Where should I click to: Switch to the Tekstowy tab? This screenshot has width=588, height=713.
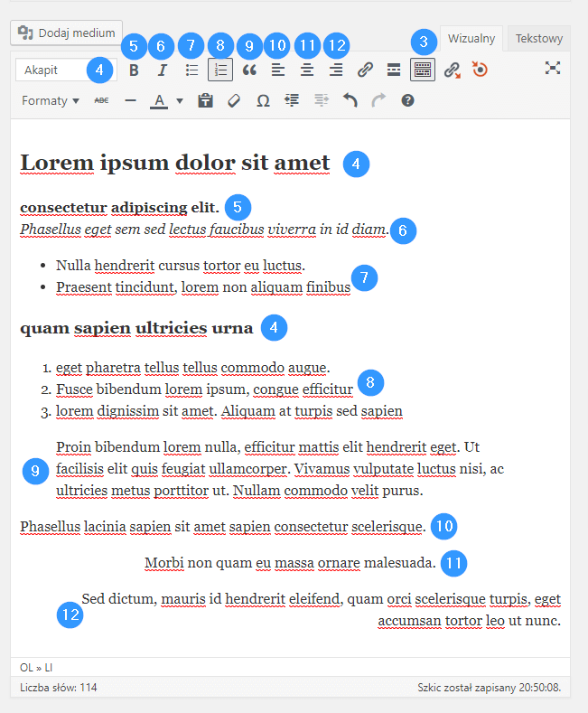tap(539, 39)
